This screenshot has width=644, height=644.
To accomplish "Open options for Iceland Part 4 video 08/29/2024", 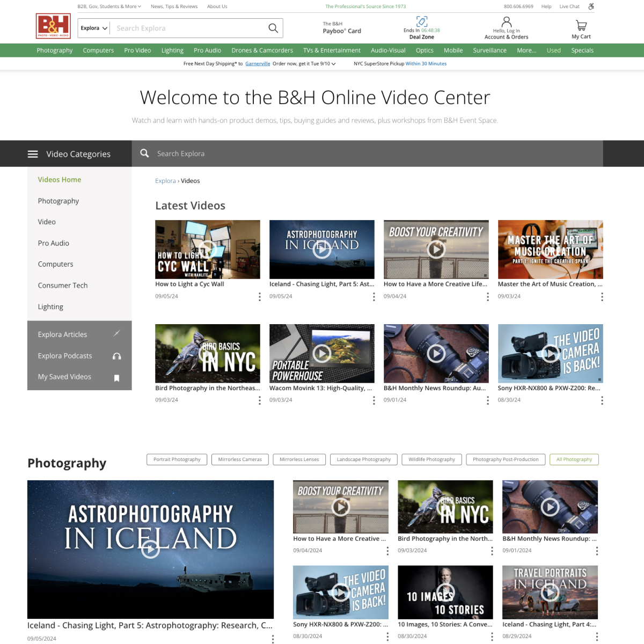I will click(597, 636).
